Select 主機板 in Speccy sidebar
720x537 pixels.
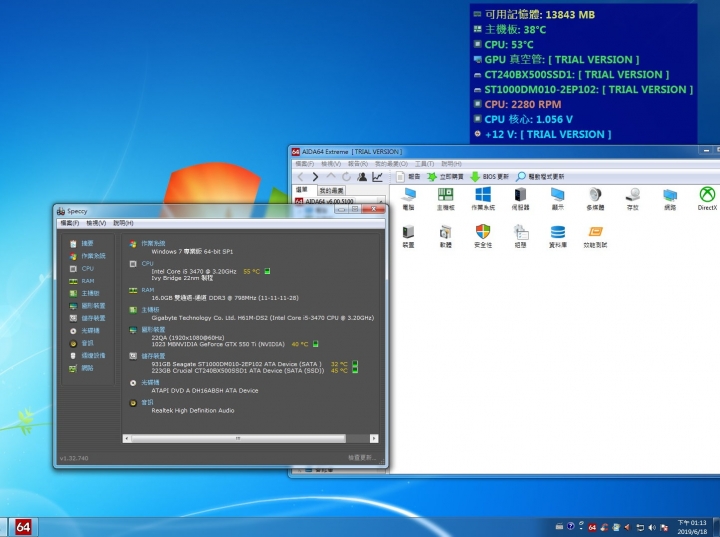pyautogui.click(x=84, y=293)
